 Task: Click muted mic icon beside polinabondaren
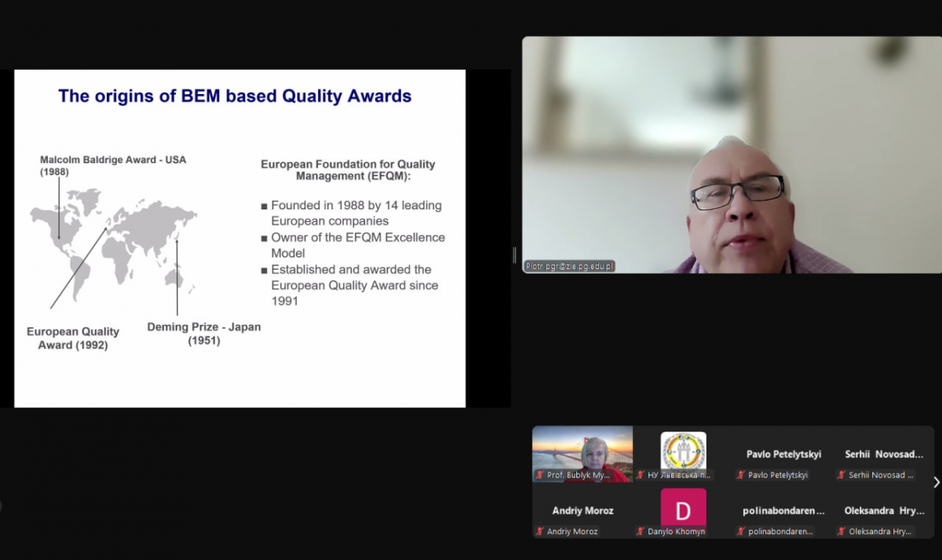pos(740,532)
